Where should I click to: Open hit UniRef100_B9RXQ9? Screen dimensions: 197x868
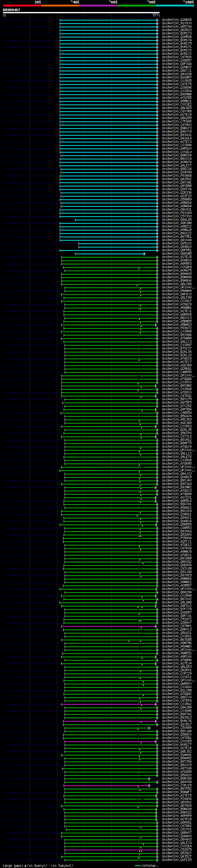coord(177,779)
